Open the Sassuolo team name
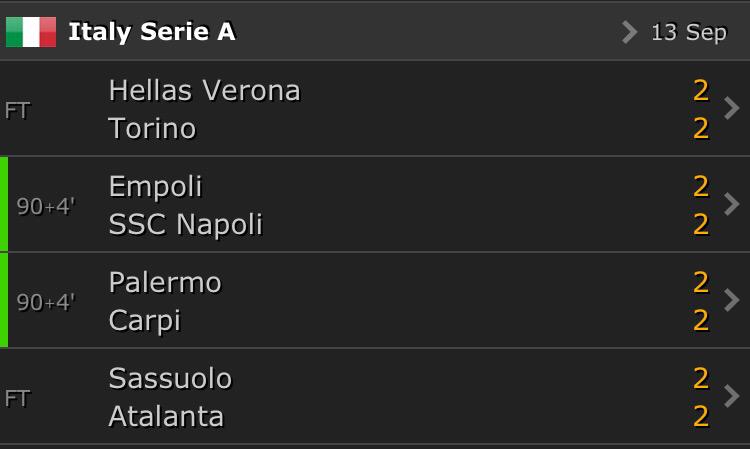 pyautogui.click(x=170, y=378)
